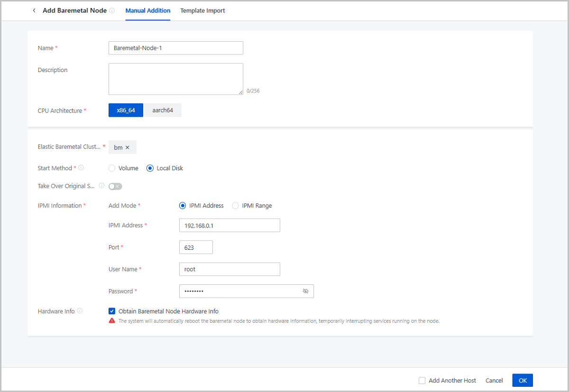Click the IPMI Information label

click(60, 206)
